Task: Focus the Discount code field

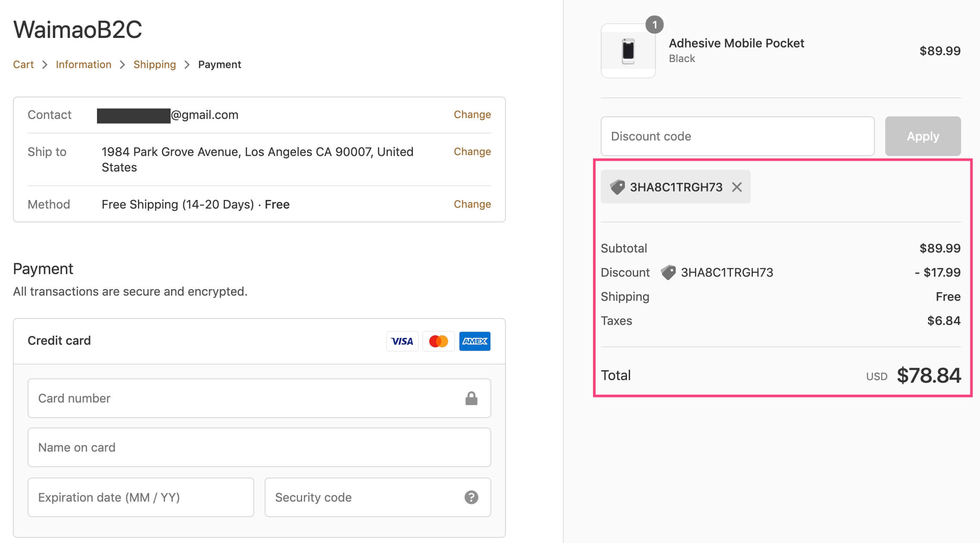Action: (737, 136)
